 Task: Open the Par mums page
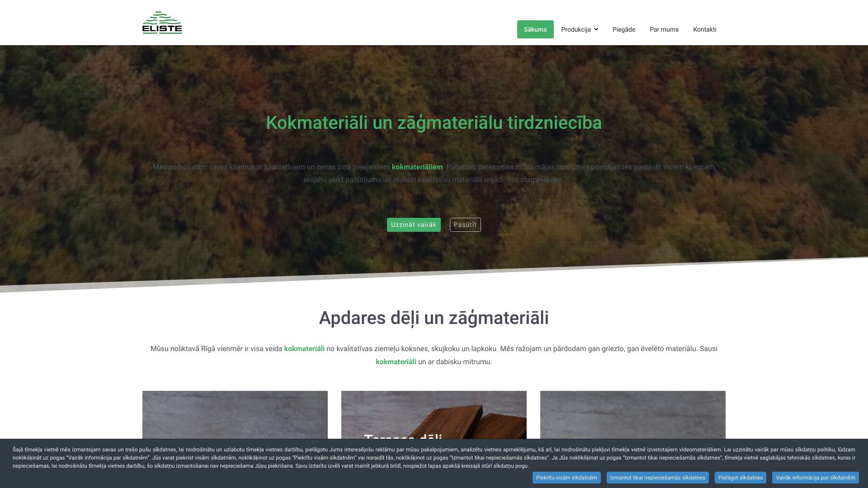pos(664,29)
